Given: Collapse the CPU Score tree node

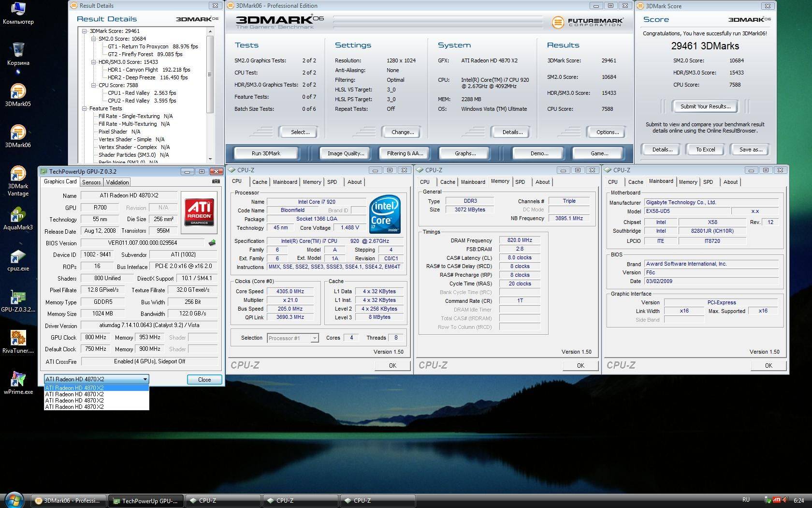Looking at the screenshot, I should [x=94, y=85].
